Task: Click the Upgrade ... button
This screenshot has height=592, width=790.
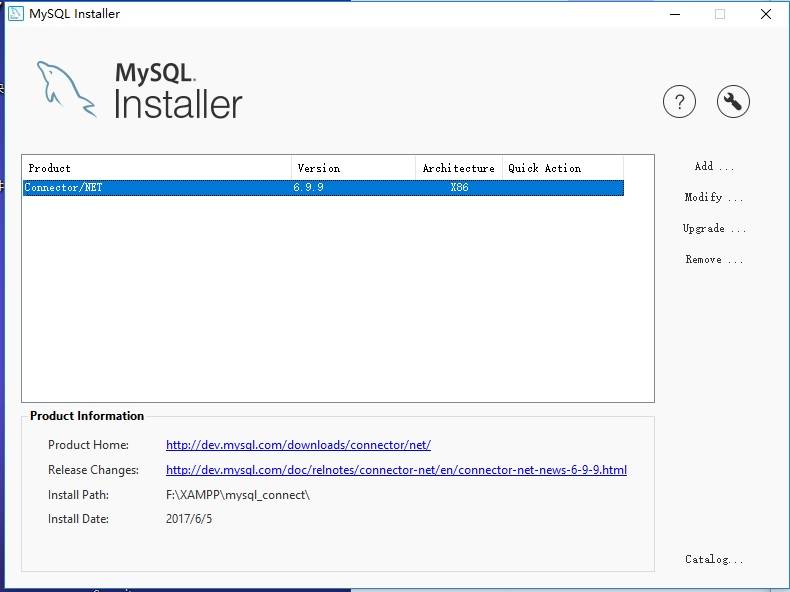Action: [x=714, y=229]
